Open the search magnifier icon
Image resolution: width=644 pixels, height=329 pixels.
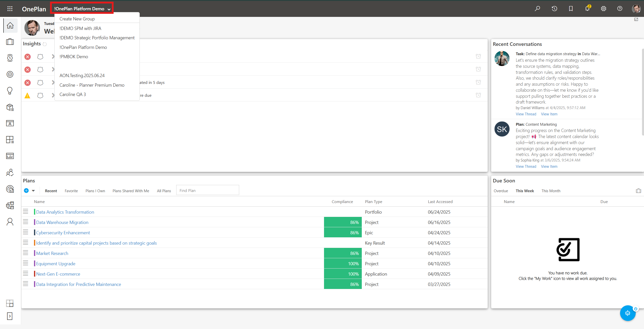coord(538,9)
